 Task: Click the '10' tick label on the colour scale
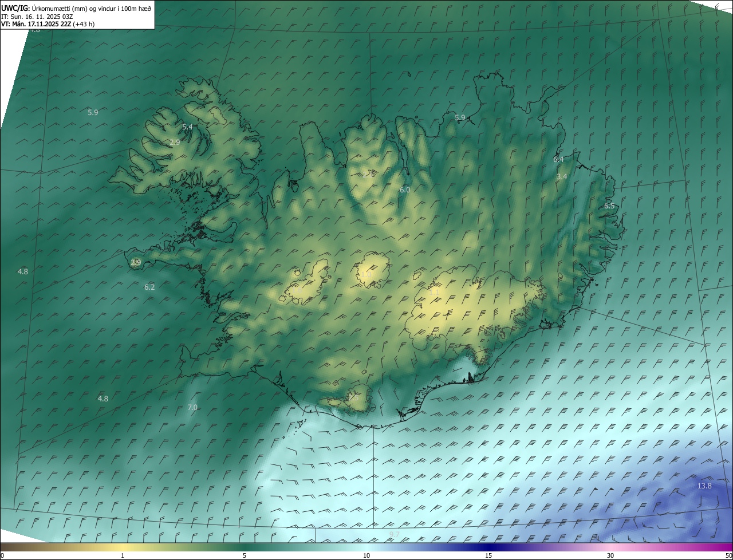click(x=366, y=555)
